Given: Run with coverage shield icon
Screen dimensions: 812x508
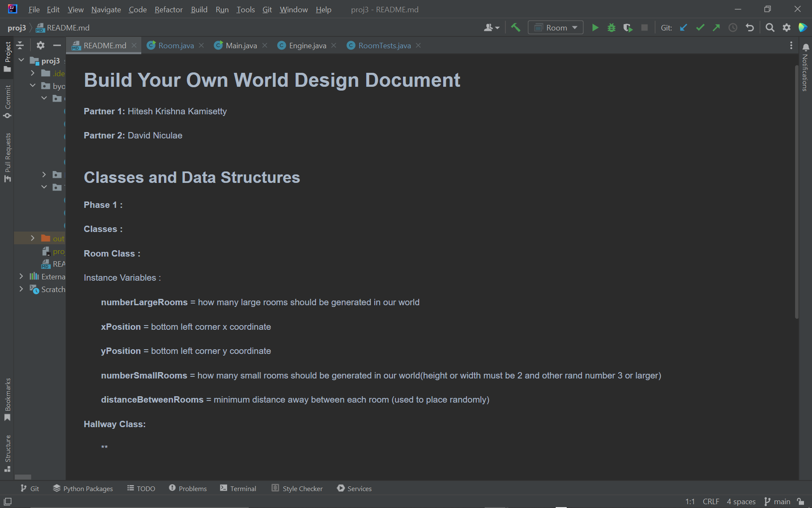Looking at the screenshot, I should (628, 28).
